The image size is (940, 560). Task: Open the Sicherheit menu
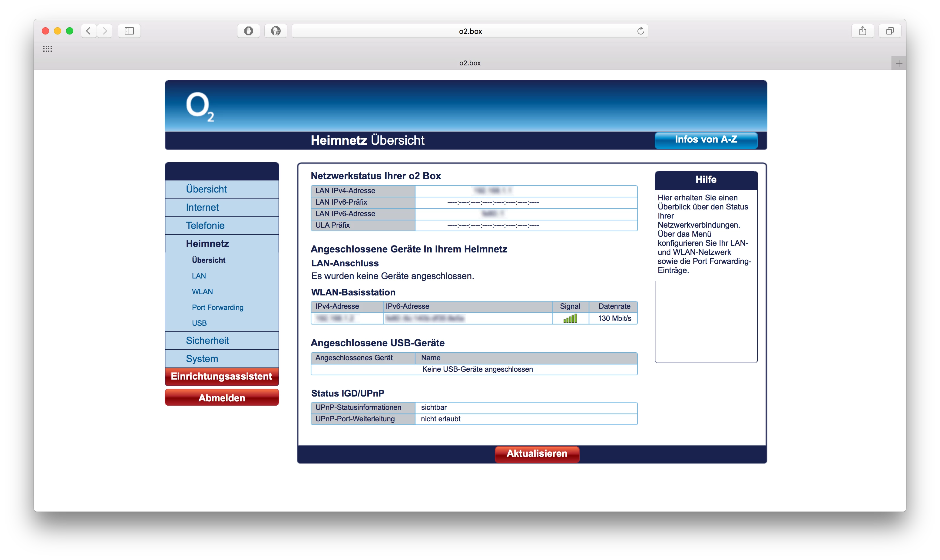[222, 340]
